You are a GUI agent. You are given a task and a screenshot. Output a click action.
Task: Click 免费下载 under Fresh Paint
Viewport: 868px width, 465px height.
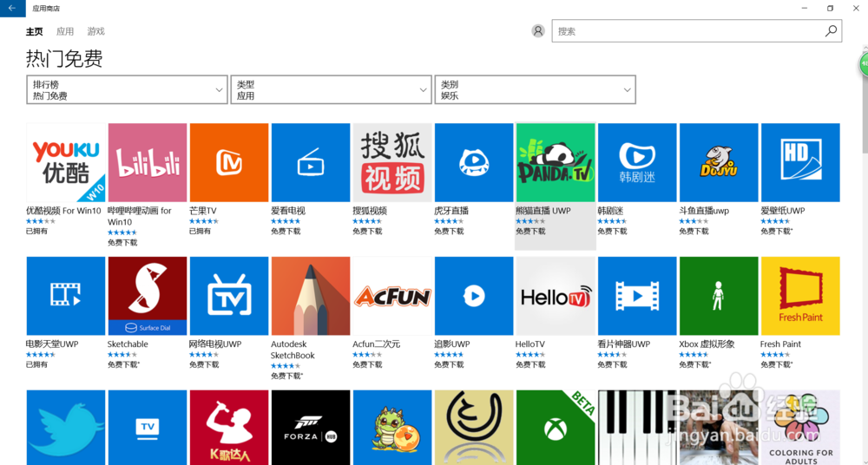click(776, 365)
